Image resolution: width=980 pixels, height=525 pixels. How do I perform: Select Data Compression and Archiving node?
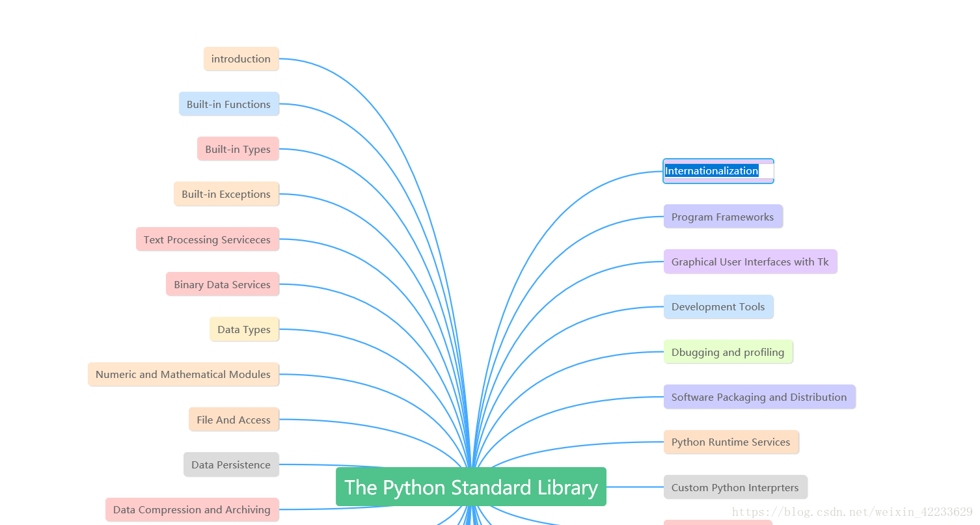point(192,509)
